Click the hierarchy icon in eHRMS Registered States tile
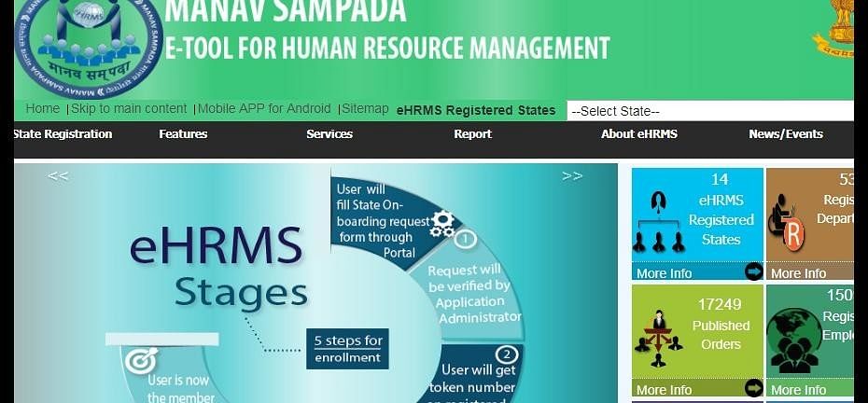The height and width of the screenshot is (403, 868). coord(658,222)
